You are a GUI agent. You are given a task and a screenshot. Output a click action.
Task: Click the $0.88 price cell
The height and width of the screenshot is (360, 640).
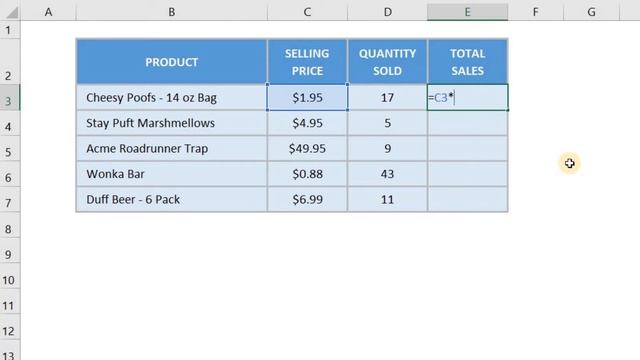coord(307,174)
